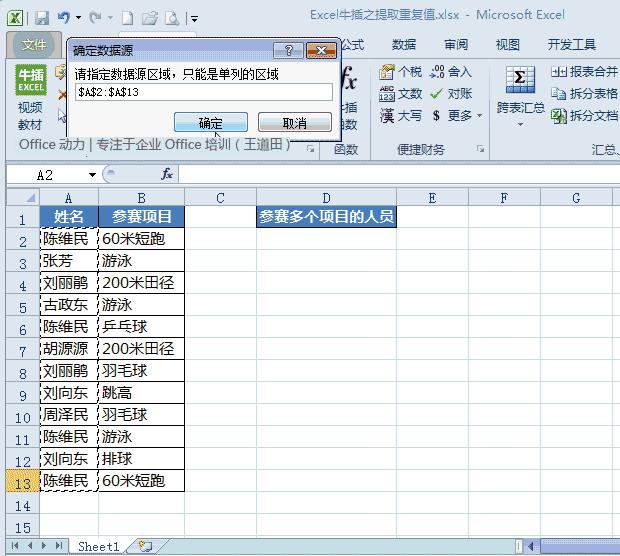620x556 pixels.
Task: Click the Insert Worksheet tab icon
Action: 146,546
